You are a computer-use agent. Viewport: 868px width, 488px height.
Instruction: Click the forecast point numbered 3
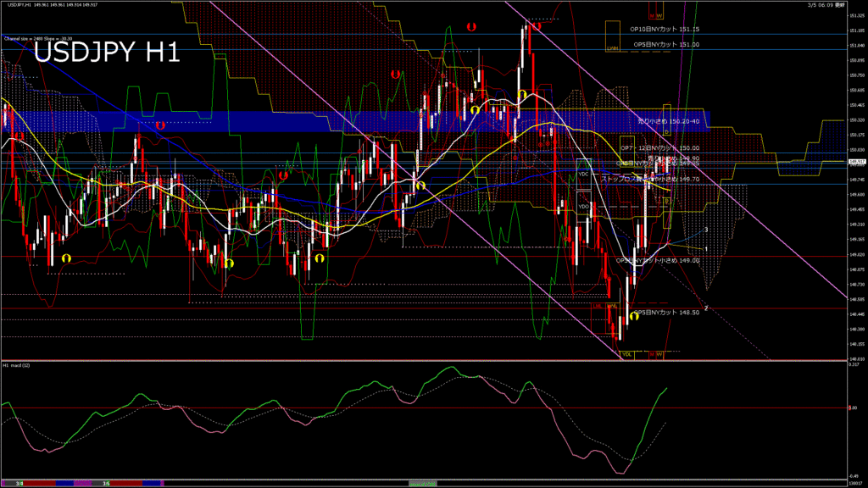click(x=706, y=230)
